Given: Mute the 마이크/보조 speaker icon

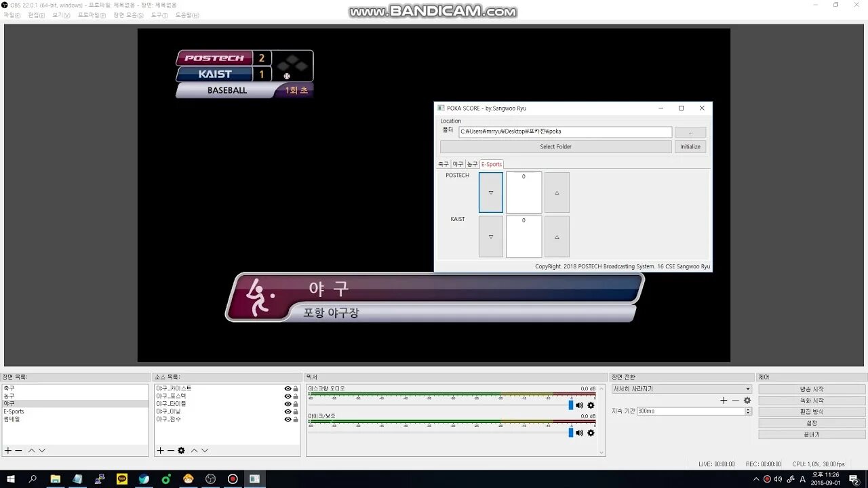Looking at the screenshot, I should [580, 432].
